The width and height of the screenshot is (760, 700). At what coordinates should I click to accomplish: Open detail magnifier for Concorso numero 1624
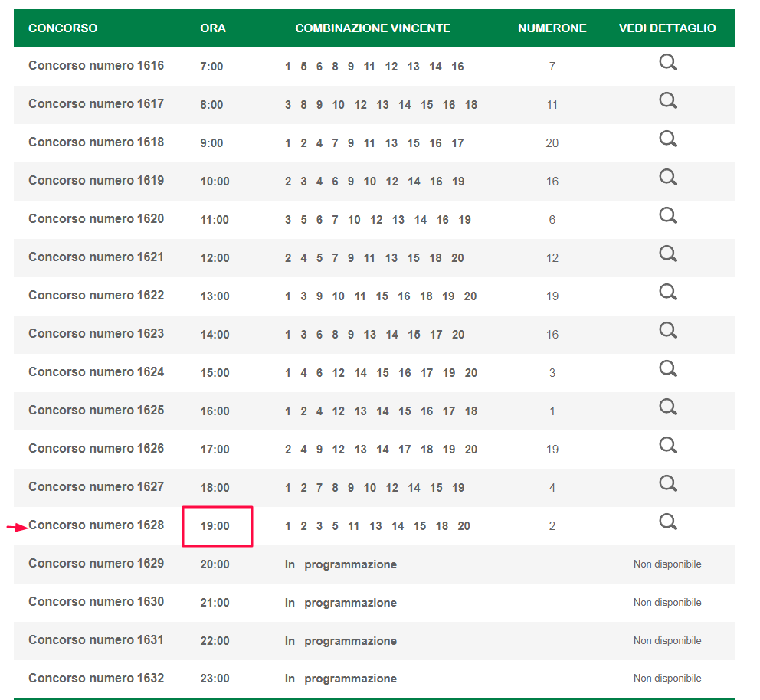[x=668, y=368]
